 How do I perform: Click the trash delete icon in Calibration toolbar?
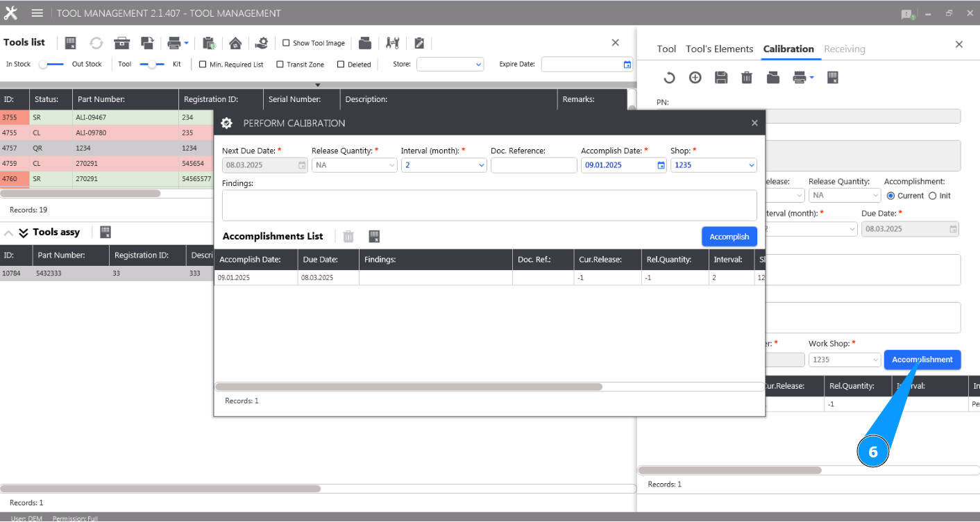click(x=747, y=78)
